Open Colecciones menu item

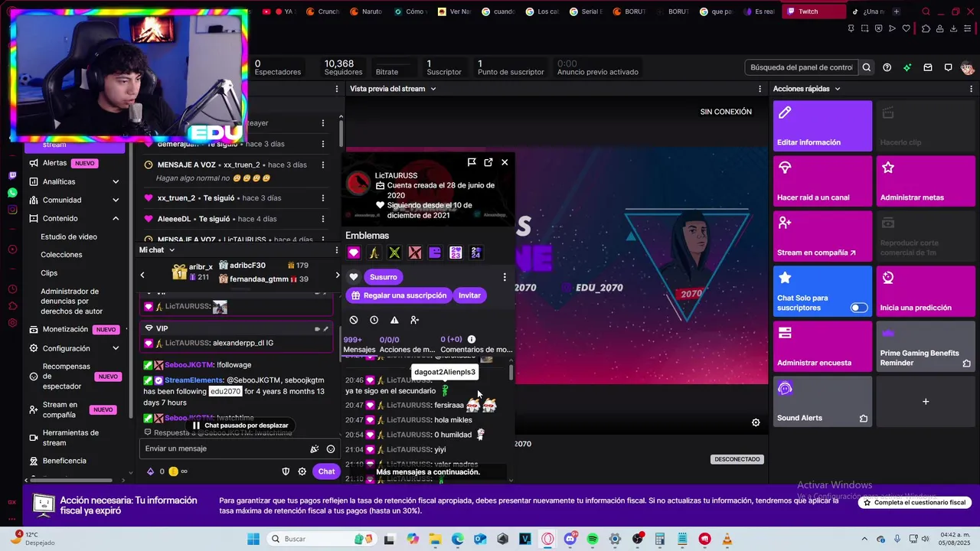61,255
